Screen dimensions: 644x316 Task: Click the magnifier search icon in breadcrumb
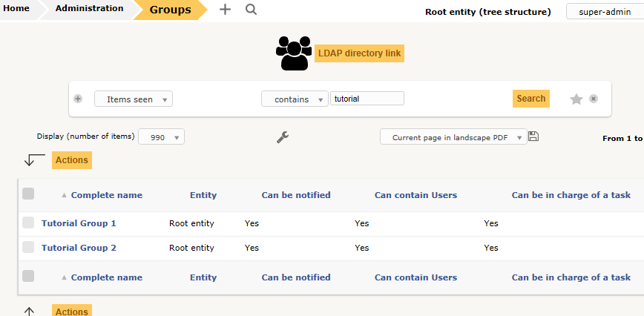coord(251,10)
